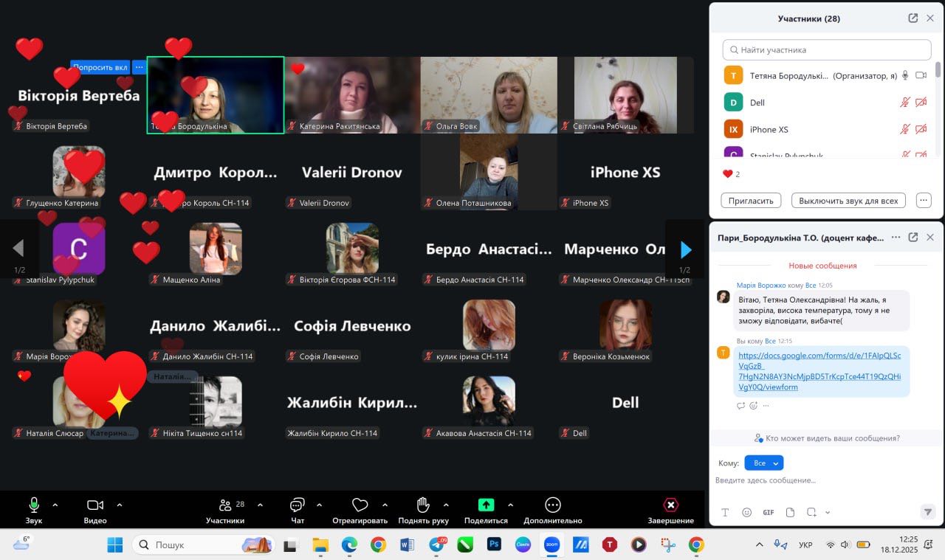Image resolution: width=945 pixels, height=560 pixels.
Task: Go to next page of video gallery
Action: tap(685, 249)
